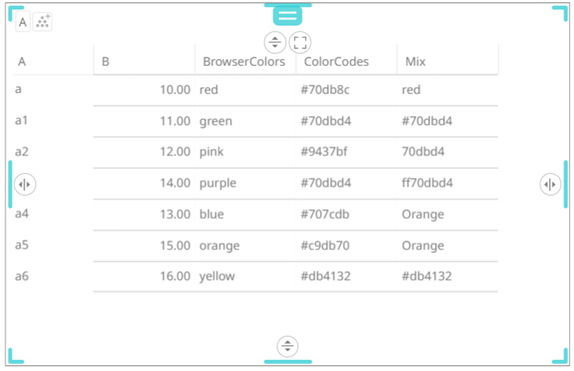
Task: Select the a6 row label
Action: (x=22, y=276)
